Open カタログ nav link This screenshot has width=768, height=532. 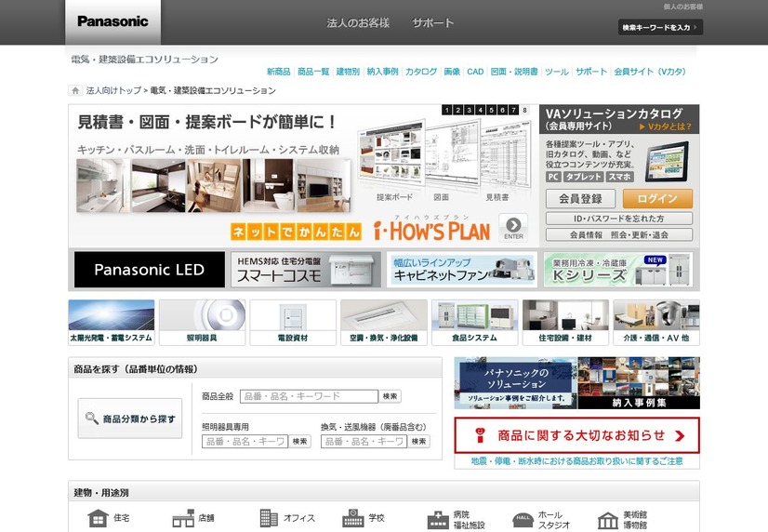(421, 72)
